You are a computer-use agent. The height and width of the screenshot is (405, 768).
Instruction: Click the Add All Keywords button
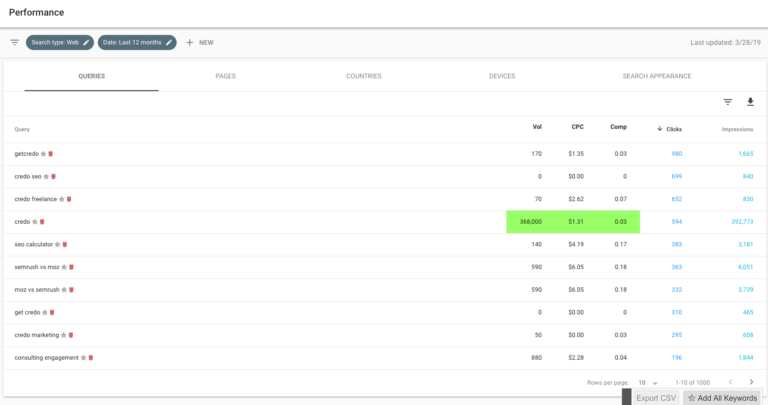click(x=722, y=398)
